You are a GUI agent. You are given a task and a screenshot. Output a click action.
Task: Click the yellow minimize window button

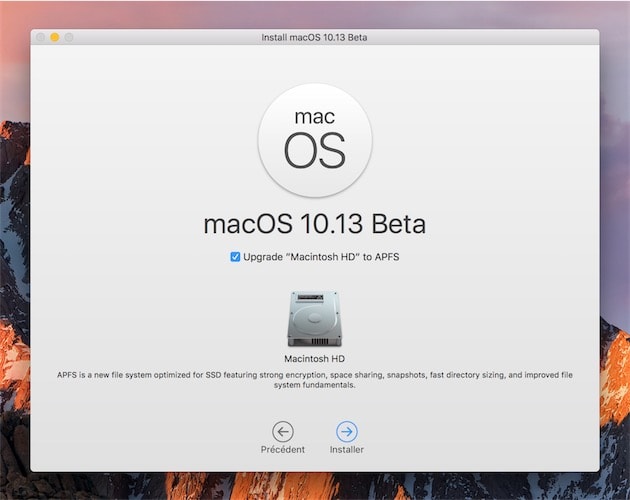(x=55, y=37)
